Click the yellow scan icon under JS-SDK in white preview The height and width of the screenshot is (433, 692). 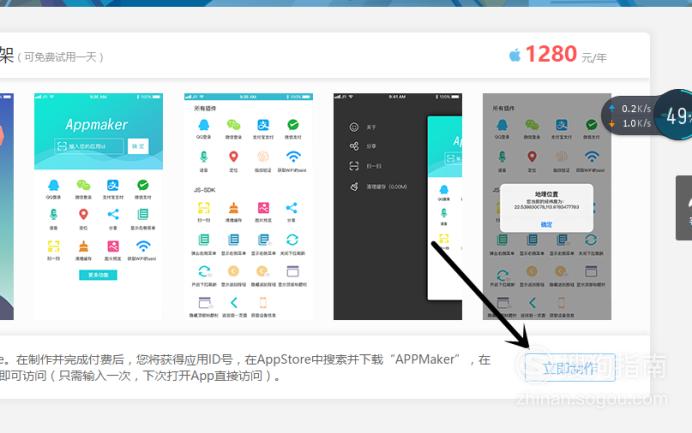point(203,207)
